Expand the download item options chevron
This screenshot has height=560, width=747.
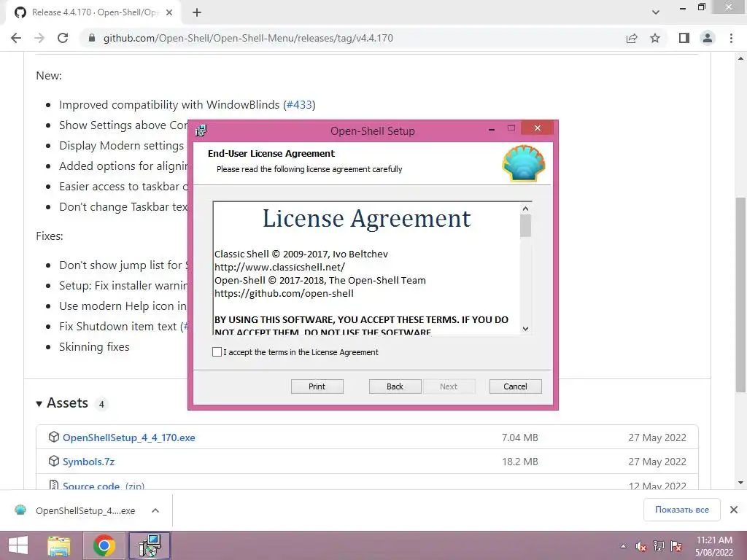pos(155,510)
